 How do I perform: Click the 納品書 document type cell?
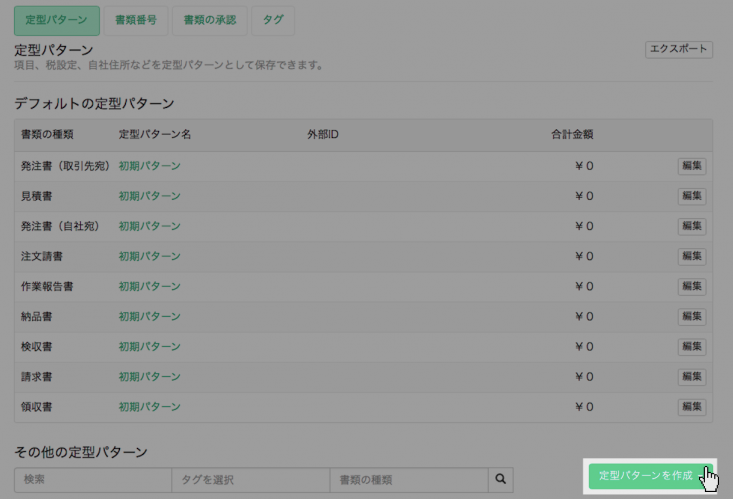[36, 317]
